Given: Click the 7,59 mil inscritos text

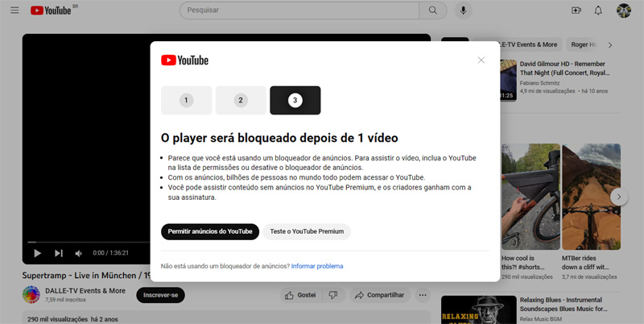Looking at the screenshot, I should (66, 300).
